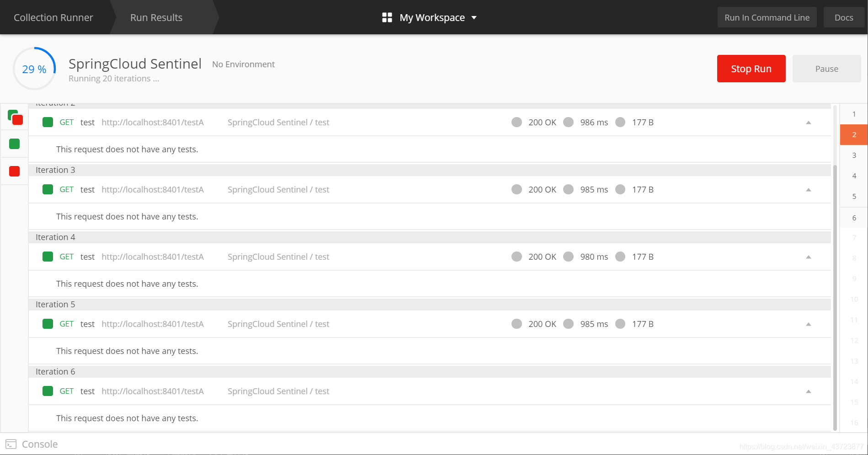868x455 pixels.
Task: Jump to iteration 4 in the sidebar
Action: 854,176
